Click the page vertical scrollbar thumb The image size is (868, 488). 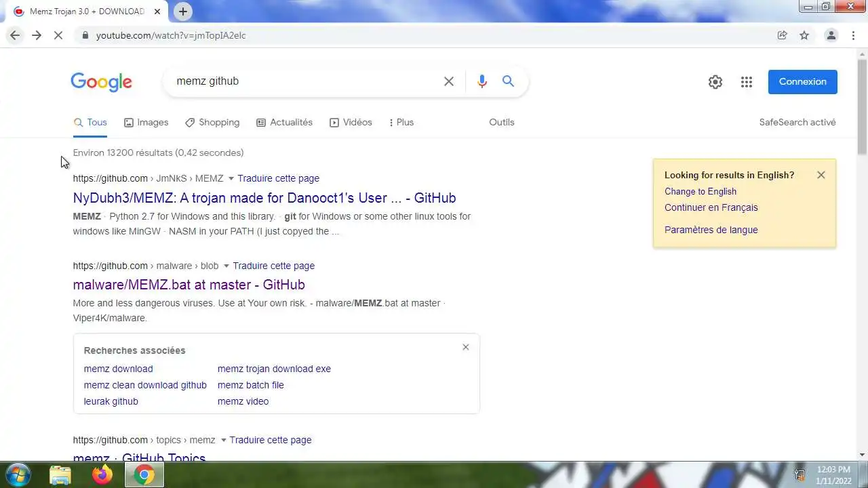pyautogui.click(x=862, y=106)
